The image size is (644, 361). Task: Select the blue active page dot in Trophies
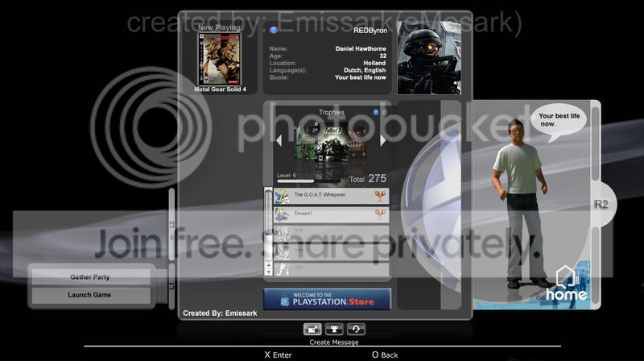[376, 112]
